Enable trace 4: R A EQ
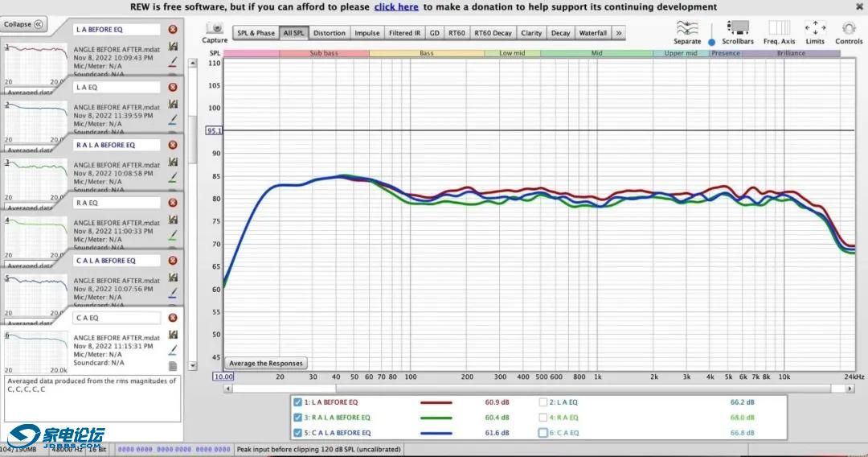Viewport: 868px width, 457px height. [x=543, y=417]
